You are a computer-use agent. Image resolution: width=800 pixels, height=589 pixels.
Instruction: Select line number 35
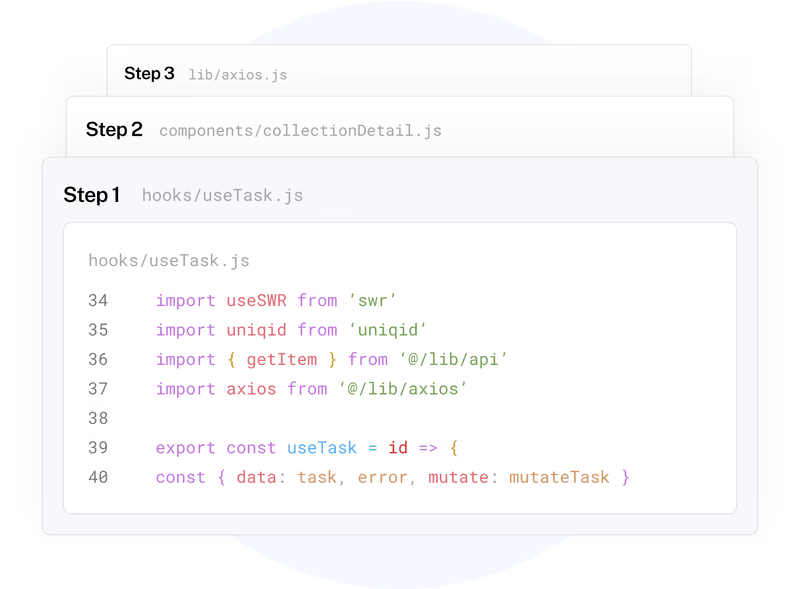pos(98,330)
